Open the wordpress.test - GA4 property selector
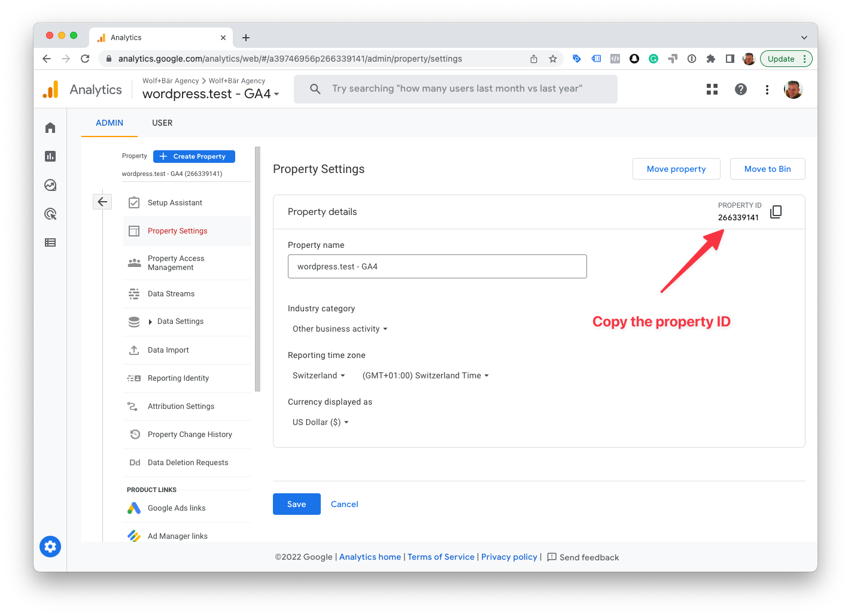This screenshot has width=851, height=616. tap(211, 94)
